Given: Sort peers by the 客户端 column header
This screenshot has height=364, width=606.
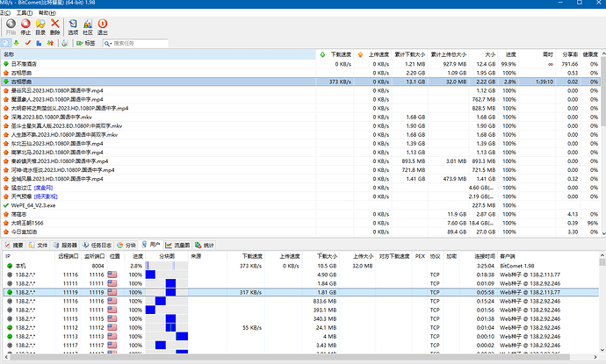Looking at the screenshot, I should coord(549,256).
